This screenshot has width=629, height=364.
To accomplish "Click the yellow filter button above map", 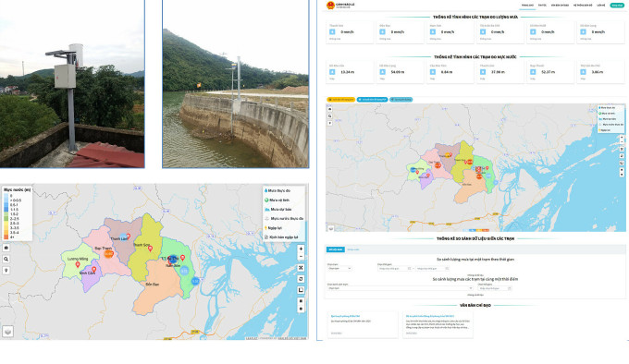I will click(x=341, y=99).
